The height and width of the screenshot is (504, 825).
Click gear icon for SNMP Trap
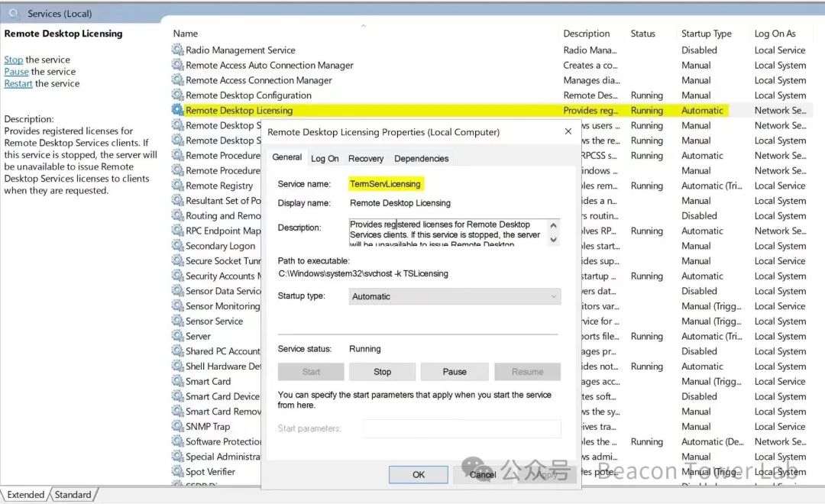pyautogui.click(x=177, y=426)
